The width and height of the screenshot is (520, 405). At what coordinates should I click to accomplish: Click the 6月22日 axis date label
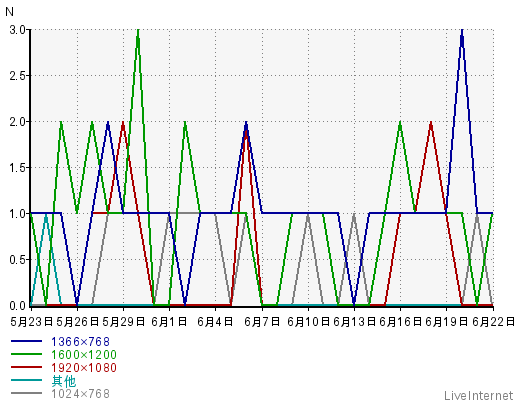tap(494, 322)
